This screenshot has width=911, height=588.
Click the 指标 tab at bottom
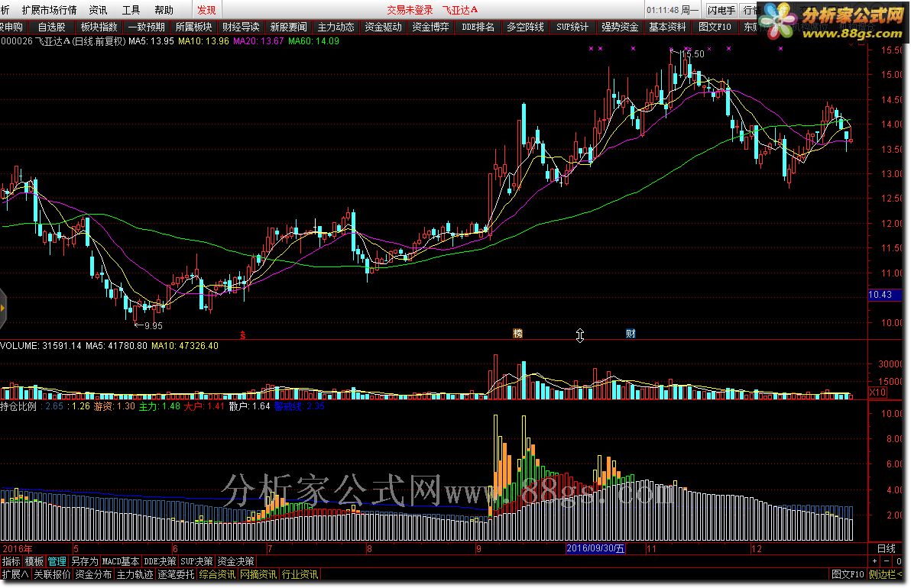point(11,561)
